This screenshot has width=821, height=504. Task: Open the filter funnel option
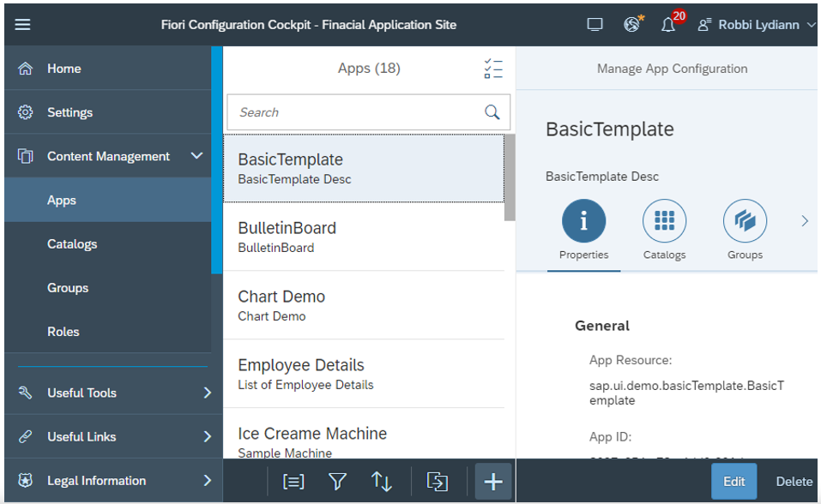337,482
